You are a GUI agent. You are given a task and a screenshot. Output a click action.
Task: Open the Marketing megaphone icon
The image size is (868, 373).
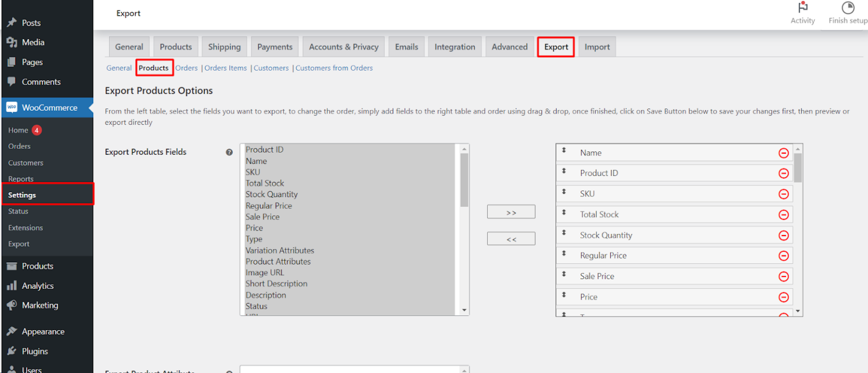point(12,305)
